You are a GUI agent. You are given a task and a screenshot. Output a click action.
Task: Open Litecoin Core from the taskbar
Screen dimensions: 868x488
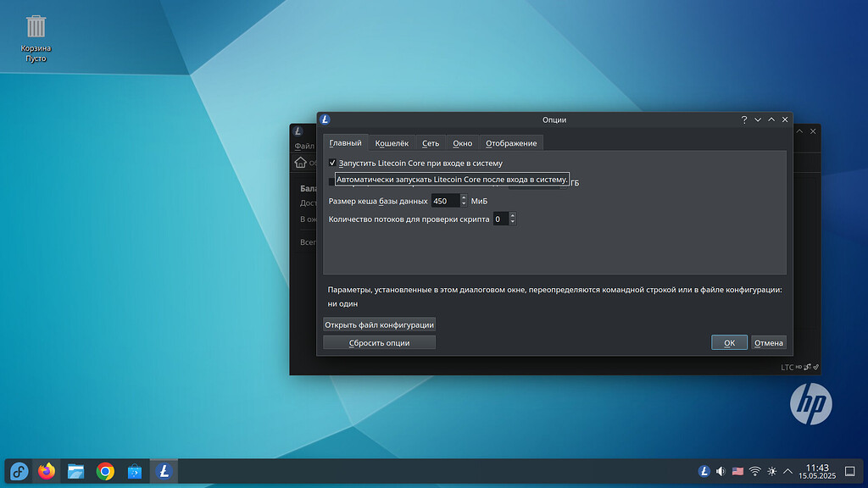coord(163,471)
